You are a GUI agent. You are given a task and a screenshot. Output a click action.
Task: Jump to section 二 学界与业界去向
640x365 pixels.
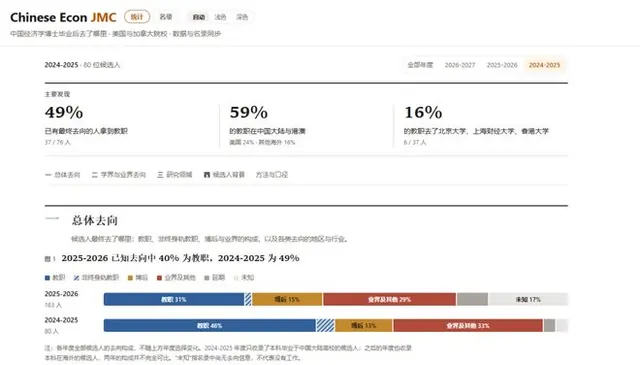(x=118, y=175)
